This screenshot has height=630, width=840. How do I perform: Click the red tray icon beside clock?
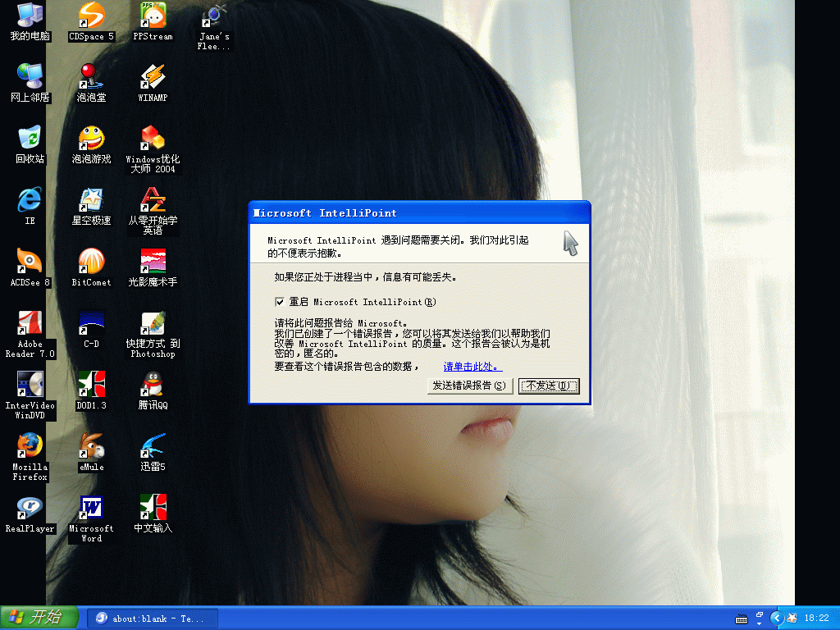792,619
